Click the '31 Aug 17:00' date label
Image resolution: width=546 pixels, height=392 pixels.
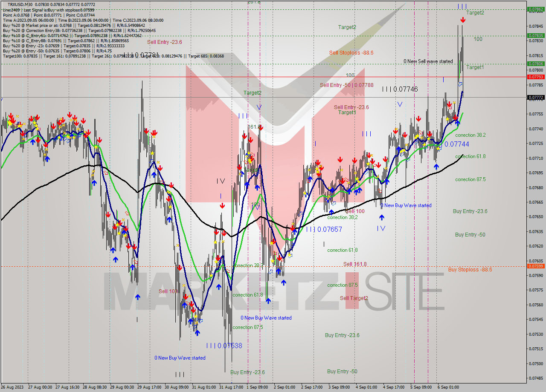point(232,387)
